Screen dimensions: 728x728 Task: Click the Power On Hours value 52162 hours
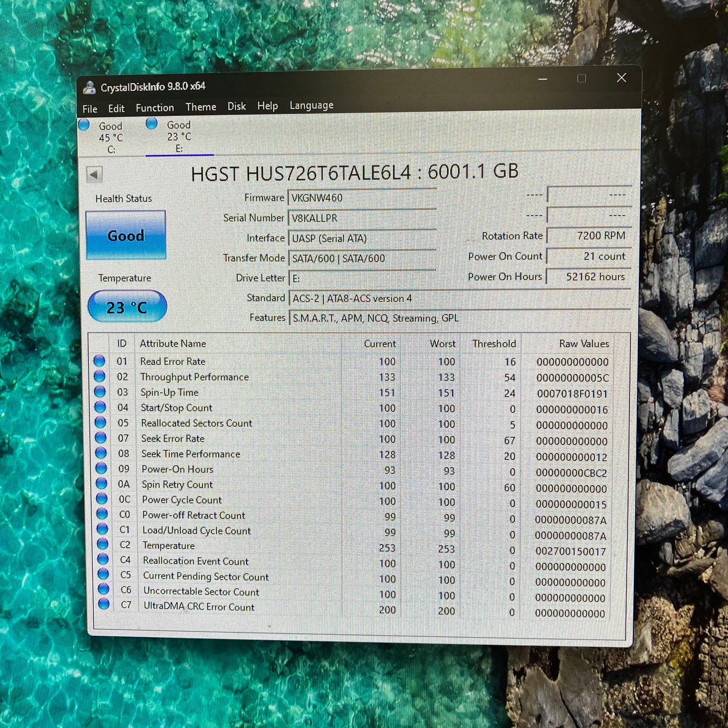(x=588, y=277)
